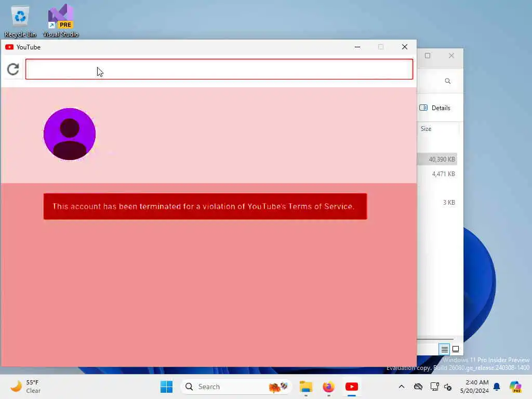Image resolution: width=532 pixels, height=399 pixels.
Task: Switch File Explorer to details list view
Action: coord(444,349)
